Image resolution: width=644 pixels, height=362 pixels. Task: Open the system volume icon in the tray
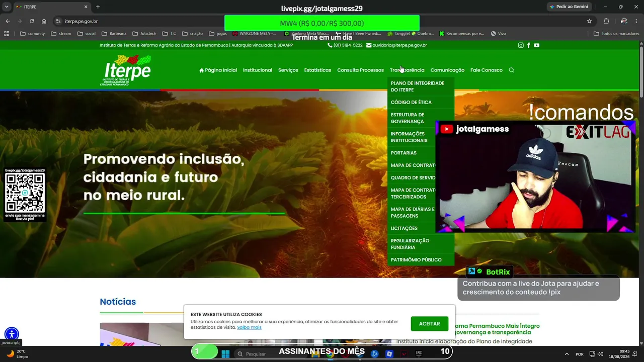(x=600, y=354)
